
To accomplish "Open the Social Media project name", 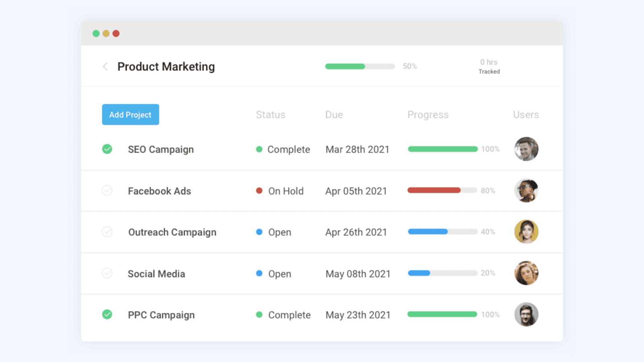I will pyautogui.click(x=157, y=274).
